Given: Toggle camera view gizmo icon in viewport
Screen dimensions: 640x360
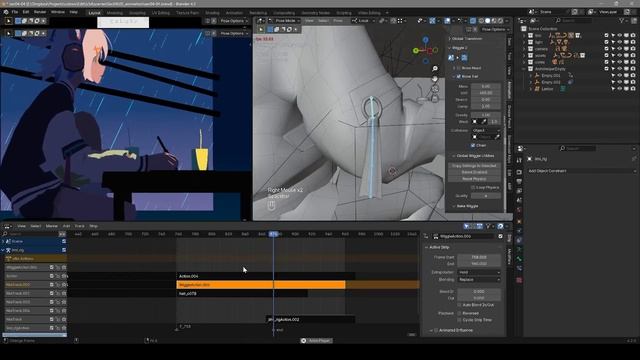Looking at the screenshot, I should point(435,88).
